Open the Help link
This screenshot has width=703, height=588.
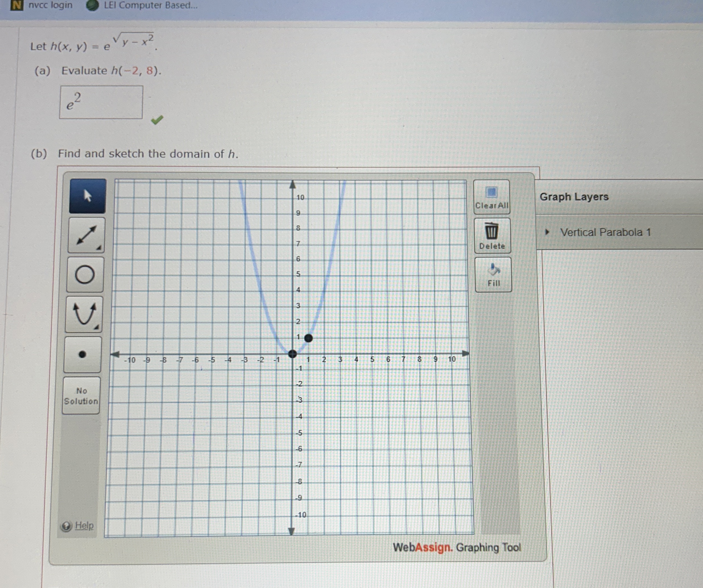84,526
